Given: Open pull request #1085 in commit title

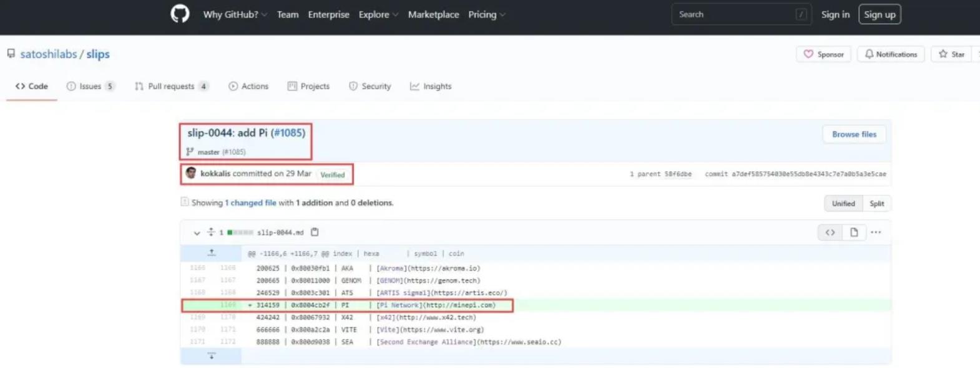Looking at the screenshot, I should (x=288, y=132).
